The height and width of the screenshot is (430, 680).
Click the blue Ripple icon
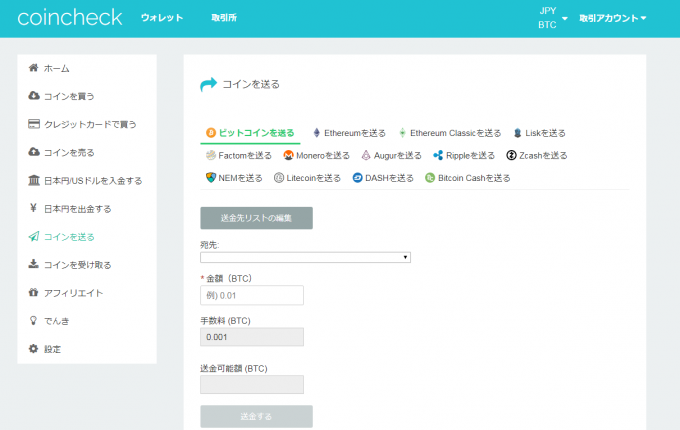pyautogui.click(x=438, y=155)
